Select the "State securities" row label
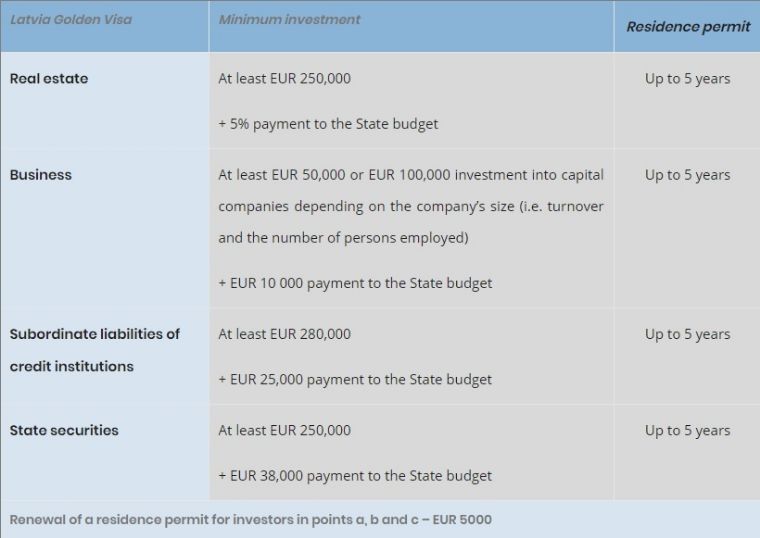 64,430
